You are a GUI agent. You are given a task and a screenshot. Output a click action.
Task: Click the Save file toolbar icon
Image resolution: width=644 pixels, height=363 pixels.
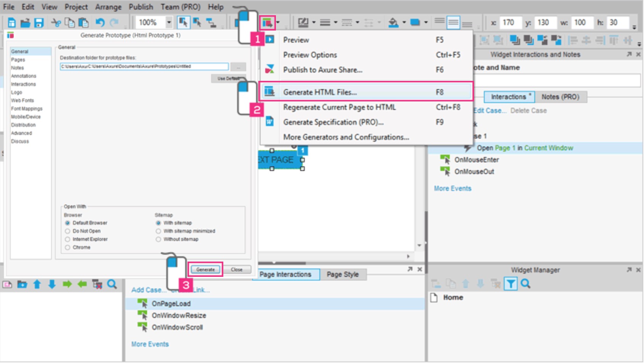click(39, 23)
